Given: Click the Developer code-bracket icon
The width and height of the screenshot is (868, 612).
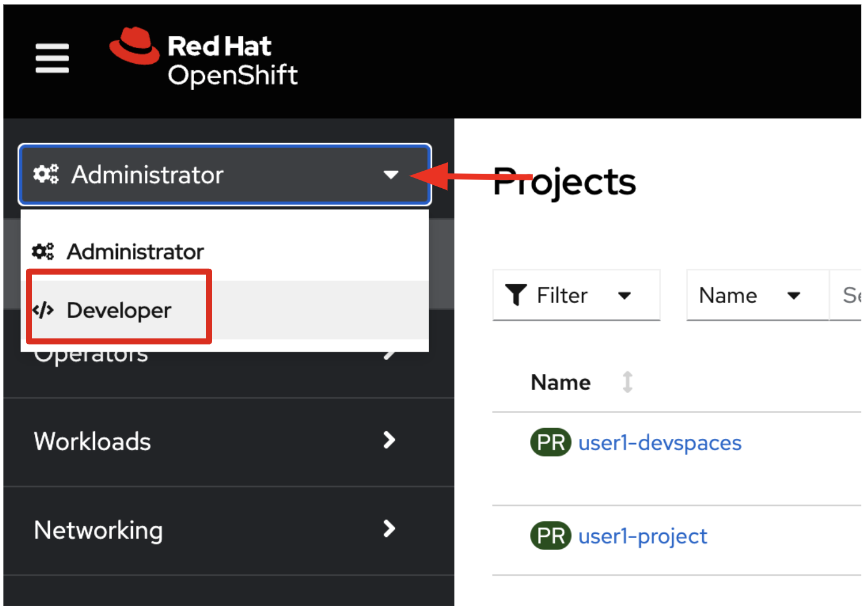Looking at the screenshot, I should coord(43,310).
